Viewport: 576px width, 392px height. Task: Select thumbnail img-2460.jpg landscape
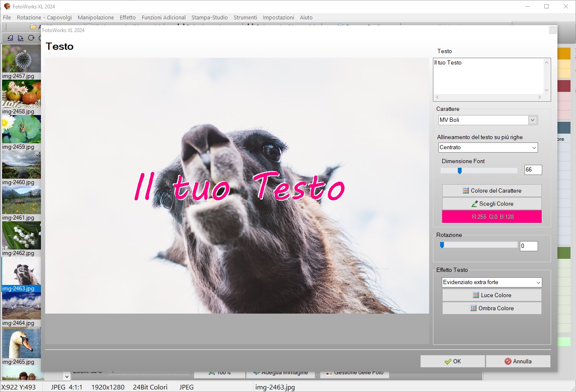coord(21,164)
